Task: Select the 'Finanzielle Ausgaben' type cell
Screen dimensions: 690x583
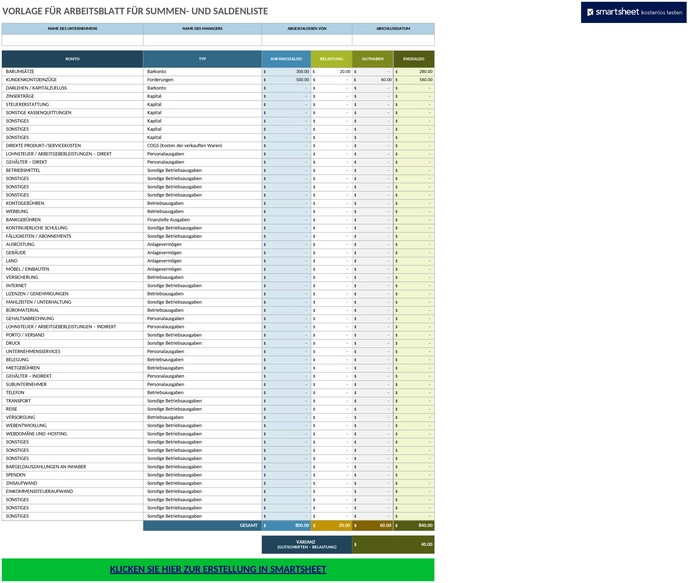Action: click(x=202, y=220)
